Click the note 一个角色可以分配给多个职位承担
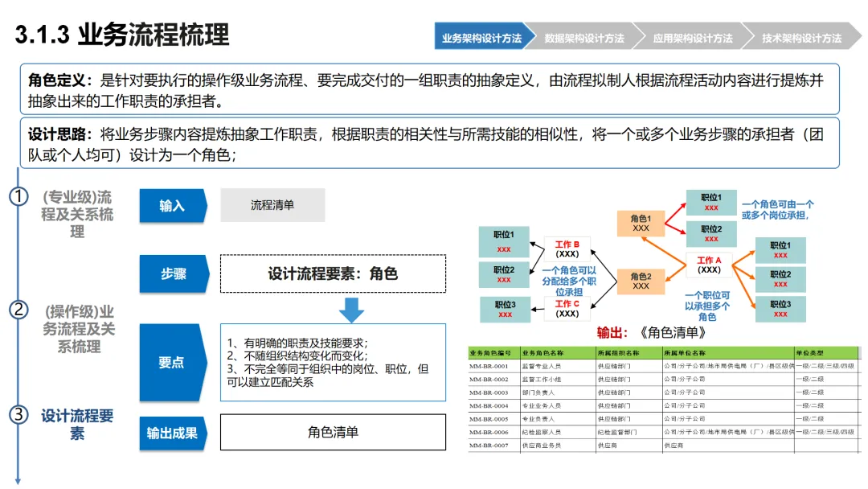This screenshot has width=868, height=489. pos(568,281)
